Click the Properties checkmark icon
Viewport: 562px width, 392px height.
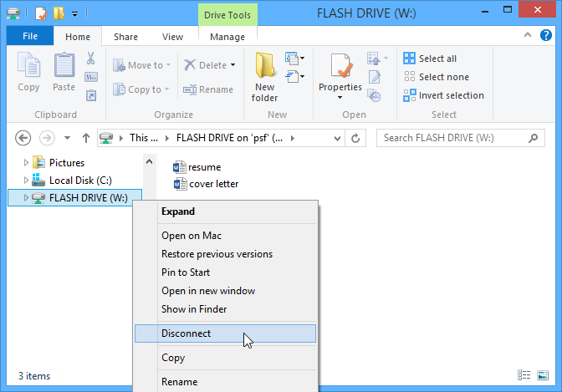(x=341, y=65)
